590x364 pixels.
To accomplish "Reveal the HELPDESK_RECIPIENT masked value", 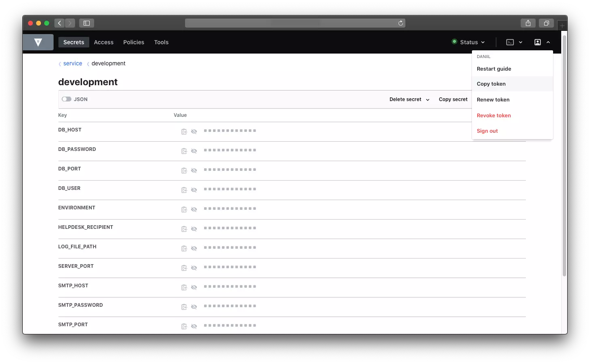I will [194, 229].
